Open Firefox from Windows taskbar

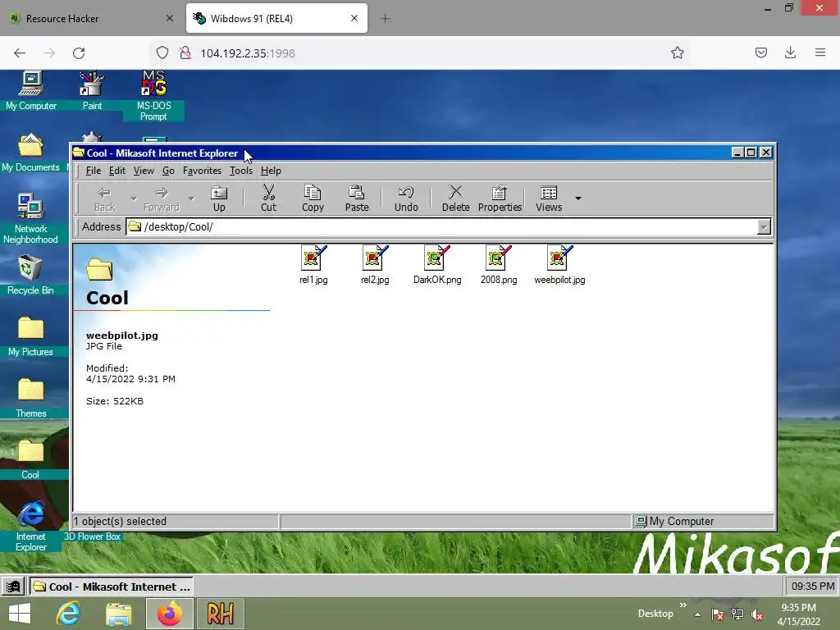point(169,614)
